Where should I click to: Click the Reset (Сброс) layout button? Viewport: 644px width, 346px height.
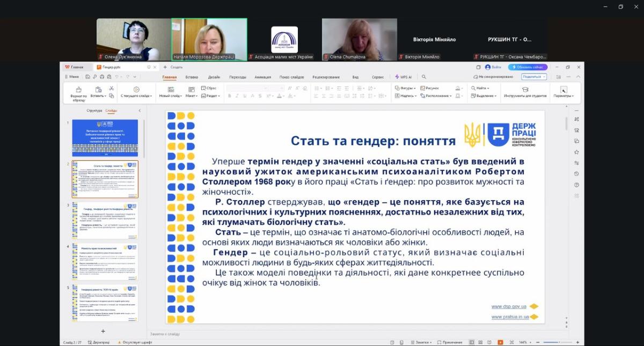tap(209, 88)
